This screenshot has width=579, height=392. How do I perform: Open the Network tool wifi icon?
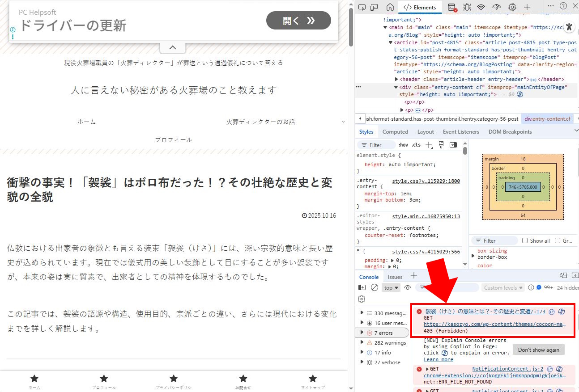pyautogui.click(x=481, y=7)
